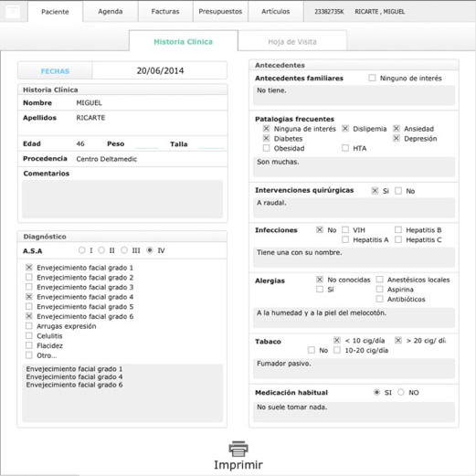Switch to the Facturas tab
Image resolution: width=476 pixels, height=476 pixels.
coord(165,12)
